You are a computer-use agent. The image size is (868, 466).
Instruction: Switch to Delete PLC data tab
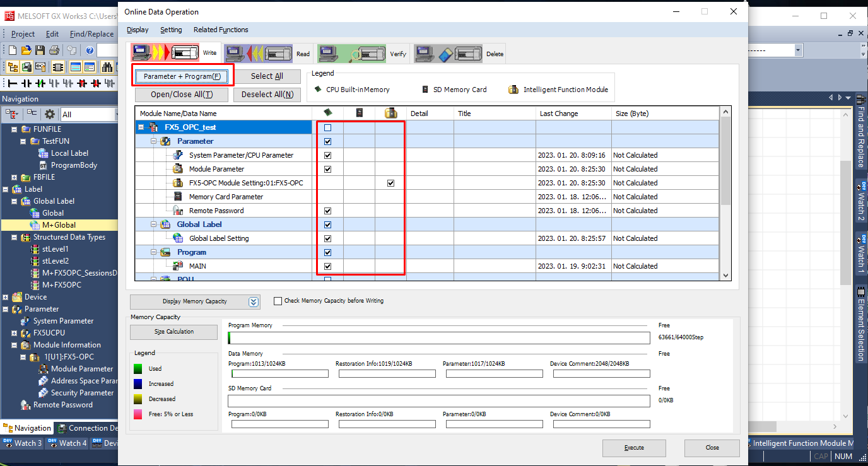point(459,54)
